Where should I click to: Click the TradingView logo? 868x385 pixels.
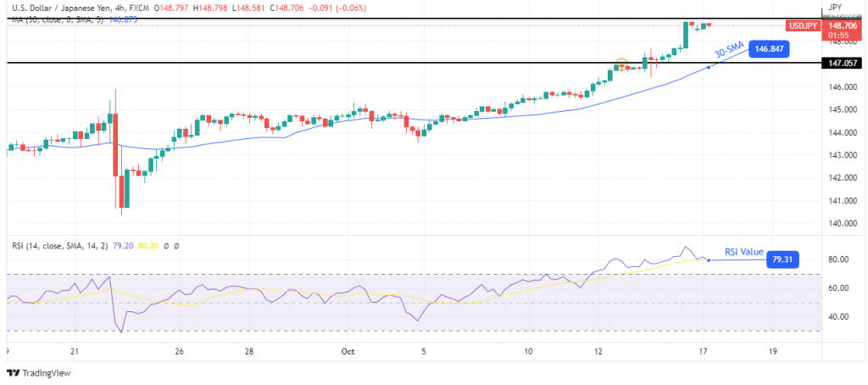tap(38, 373)
